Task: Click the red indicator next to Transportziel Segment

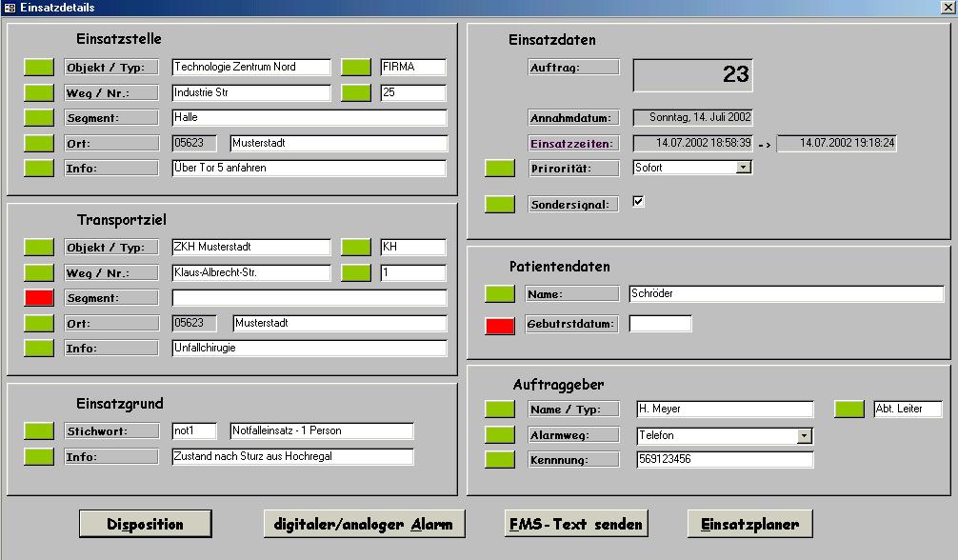Action: coord(39,298)
